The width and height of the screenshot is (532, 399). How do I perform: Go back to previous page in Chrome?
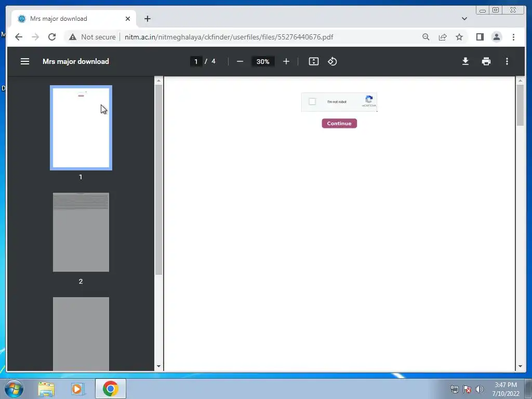click(19, 37)
